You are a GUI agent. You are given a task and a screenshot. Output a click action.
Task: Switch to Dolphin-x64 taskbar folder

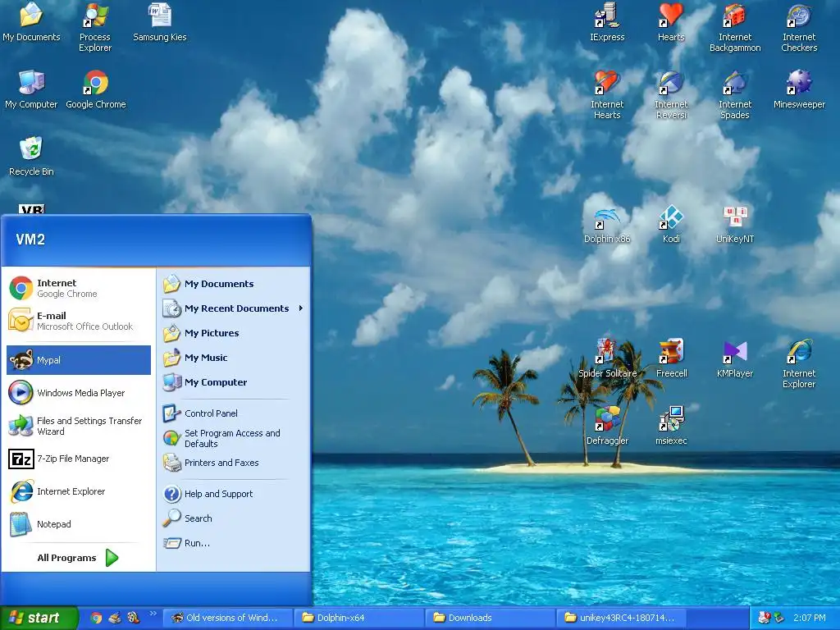(x=359, y=618)
